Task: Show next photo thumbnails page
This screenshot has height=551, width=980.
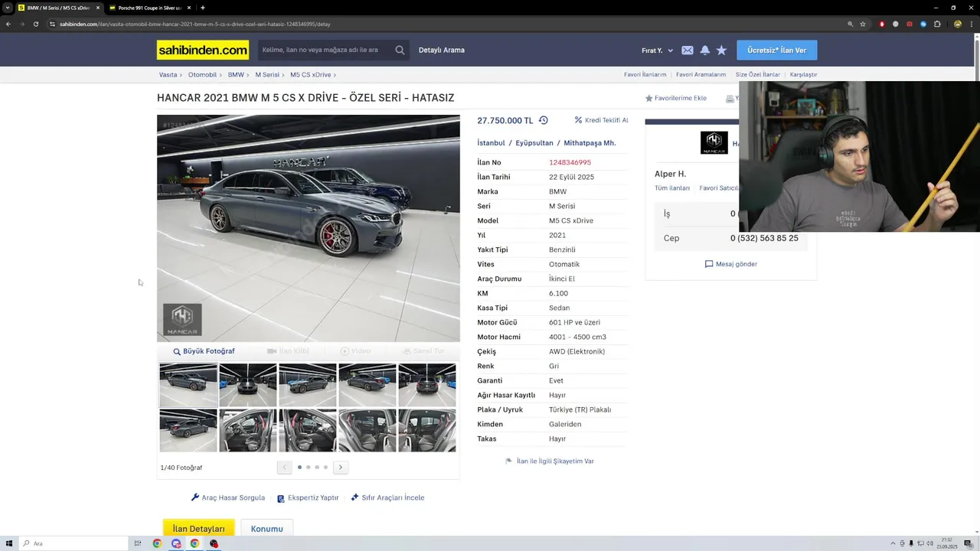Action: pyautogui.click(x=341, y=467)
